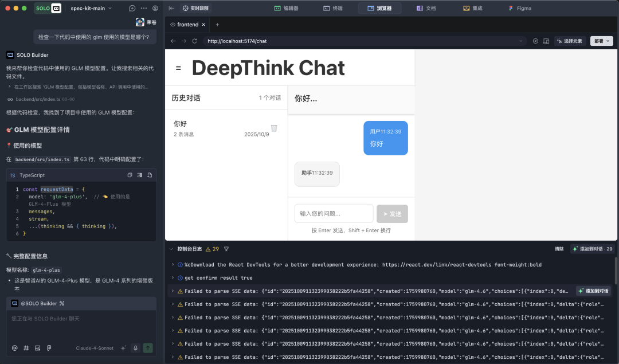Select the 你好 history conversation
Viewport: 619px width, 364px height.
coord(226,128)
